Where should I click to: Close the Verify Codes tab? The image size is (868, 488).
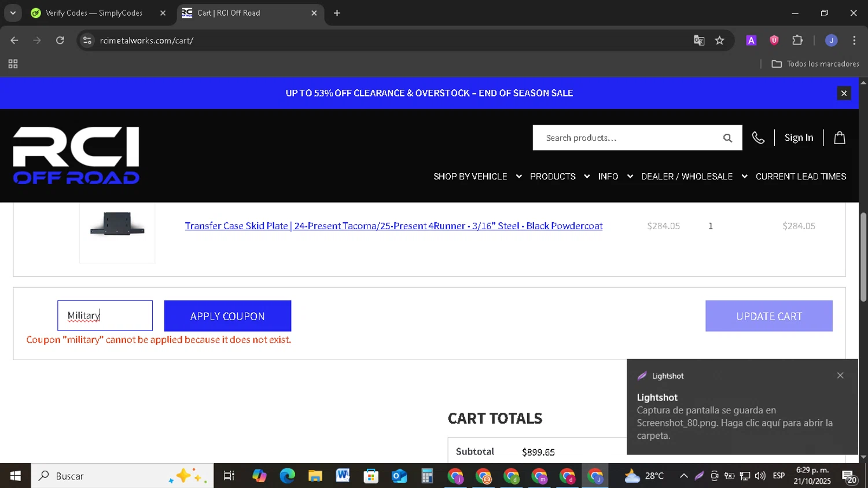[x=163, y=13]
